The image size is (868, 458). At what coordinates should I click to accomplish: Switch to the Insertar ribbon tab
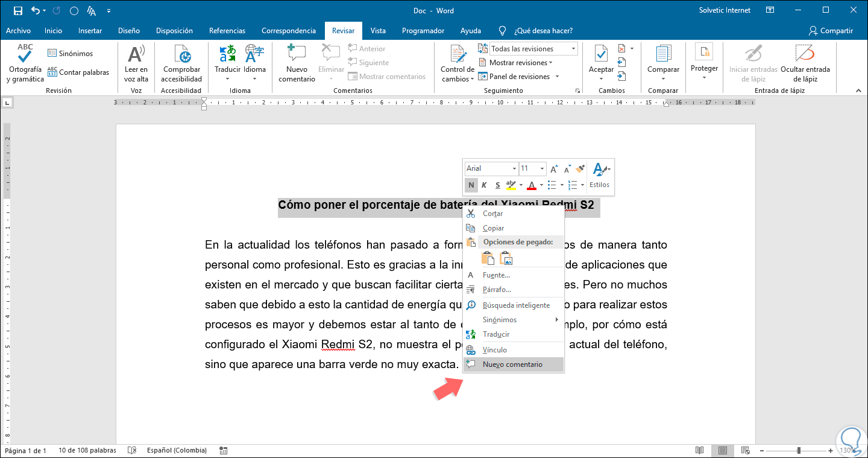tap(90, 31)
